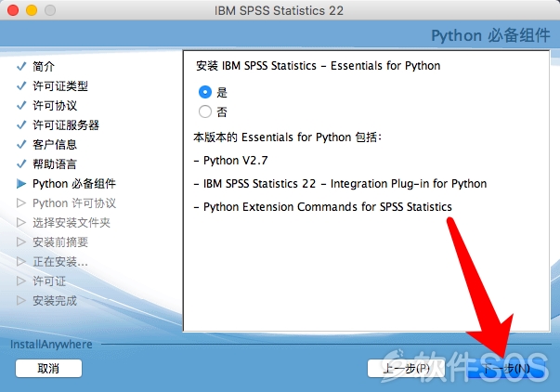Click the 简介 step in sidebar
The height and width of the screenshot is (392, 560).
[x=44, y=66]
